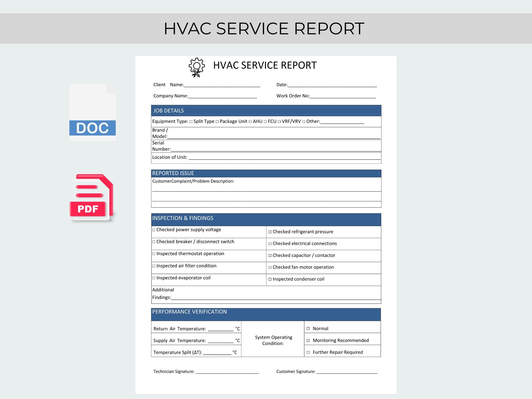The image size is (532, 399).
Task: Mark Inspected evaporator coil checkbox
Action: [154, 278]
